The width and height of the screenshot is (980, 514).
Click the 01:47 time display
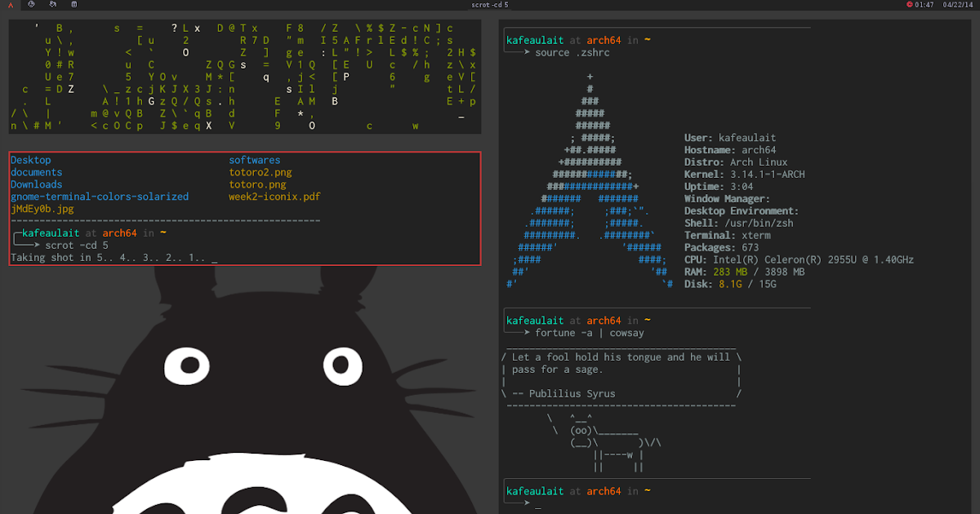pos(924,5)
